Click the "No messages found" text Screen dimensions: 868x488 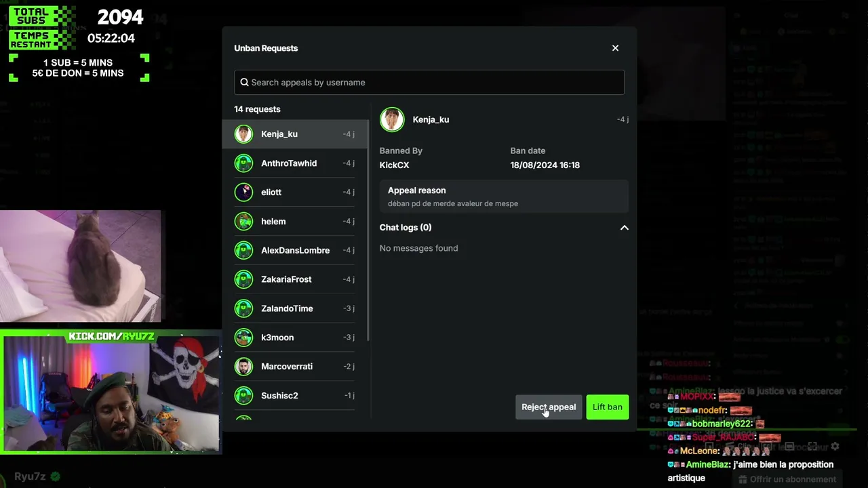point(418,249)
